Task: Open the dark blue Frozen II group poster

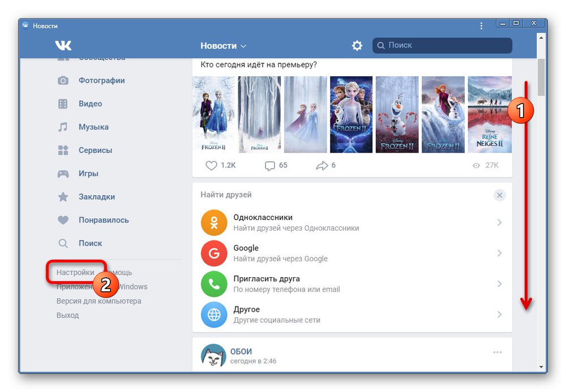Action: (351, 114)
